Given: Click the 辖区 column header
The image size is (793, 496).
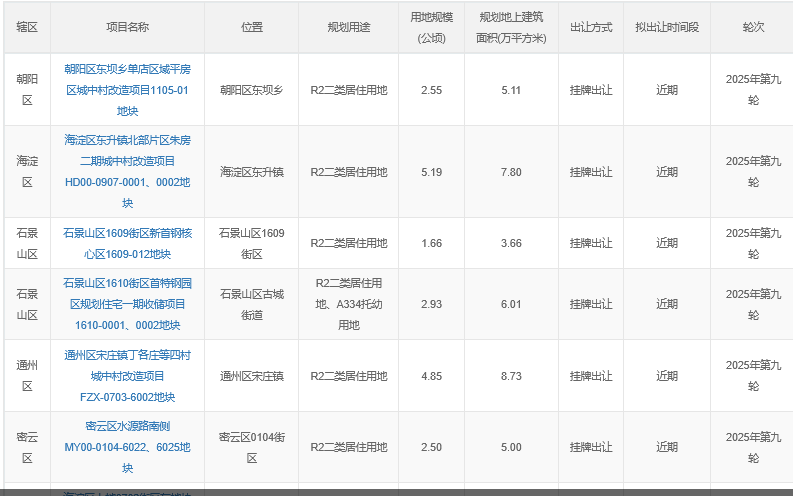Looking at the screenshot, I should pos(26,27).
